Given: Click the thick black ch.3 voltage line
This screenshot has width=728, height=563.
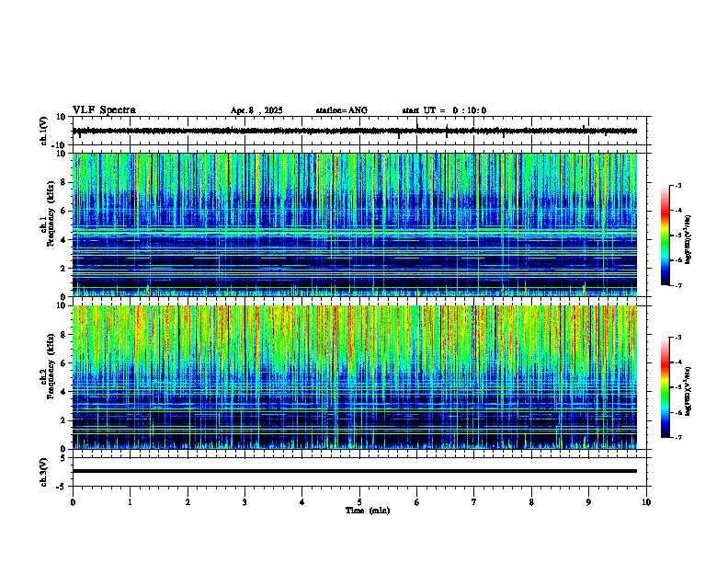Looking at the screenshot, I should click(355, 471).
